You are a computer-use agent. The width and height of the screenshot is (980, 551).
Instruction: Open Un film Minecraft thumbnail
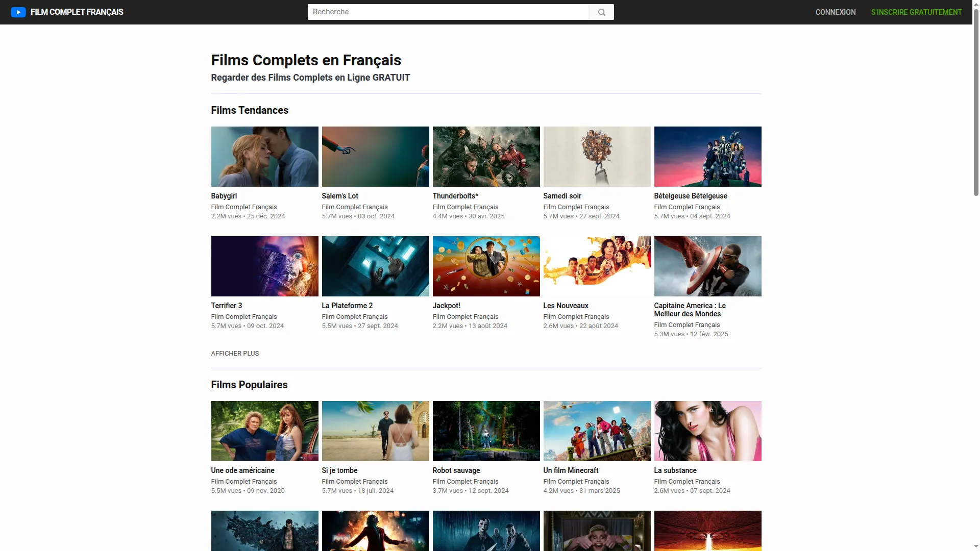click(x=597, y=431)
